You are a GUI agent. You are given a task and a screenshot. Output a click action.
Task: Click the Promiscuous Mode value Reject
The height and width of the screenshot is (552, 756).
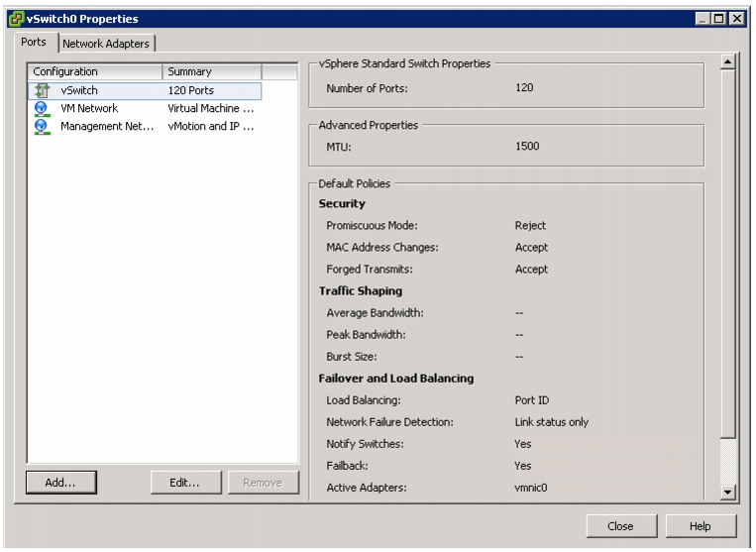click(530, 226)
